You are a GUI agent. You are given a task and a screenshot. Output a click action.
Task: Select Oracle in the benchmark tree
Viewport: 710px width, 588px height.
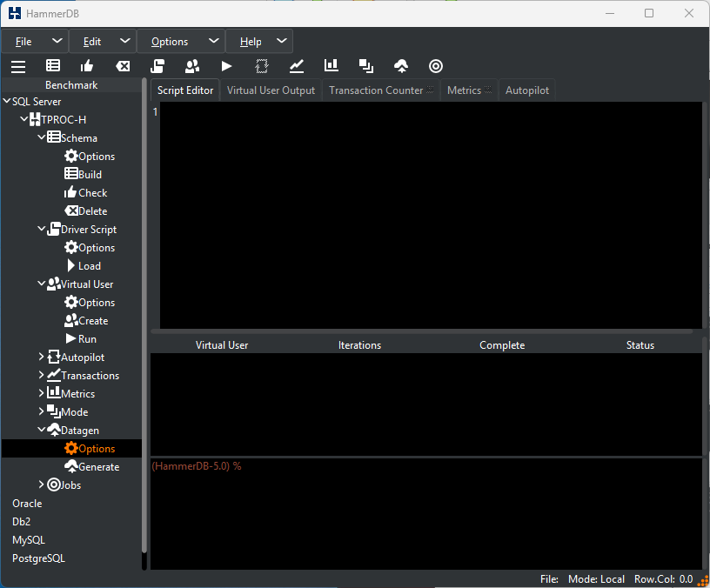point(27,504)
